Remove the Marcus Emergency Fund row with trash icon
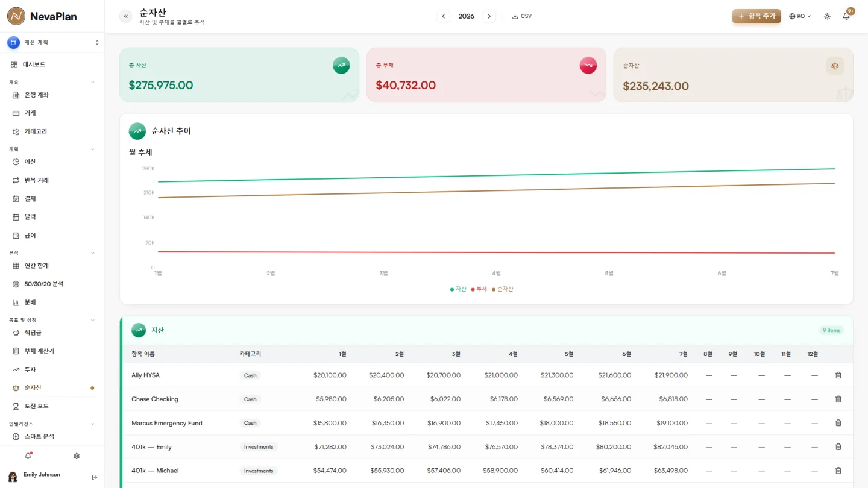Viewport: 868px width, 488px height. click(x=838, y=423)
